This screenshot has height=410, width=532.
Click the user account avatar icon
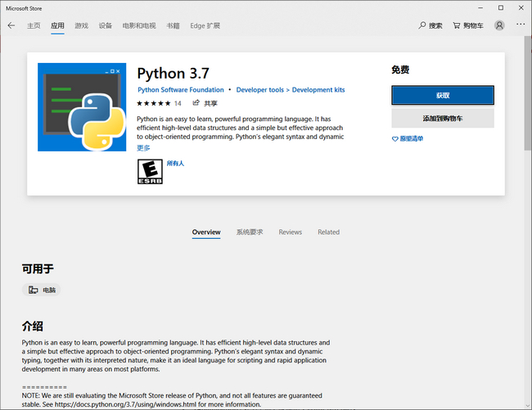tap(500, 25)
